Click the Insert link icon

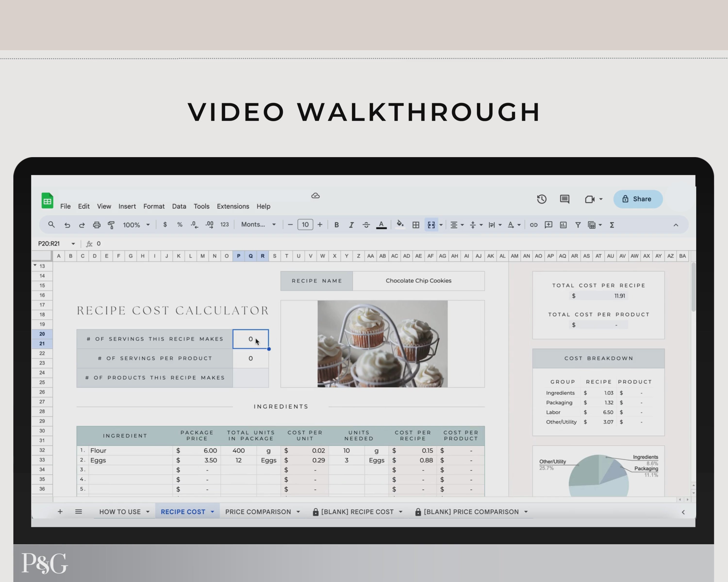(534, 225)
